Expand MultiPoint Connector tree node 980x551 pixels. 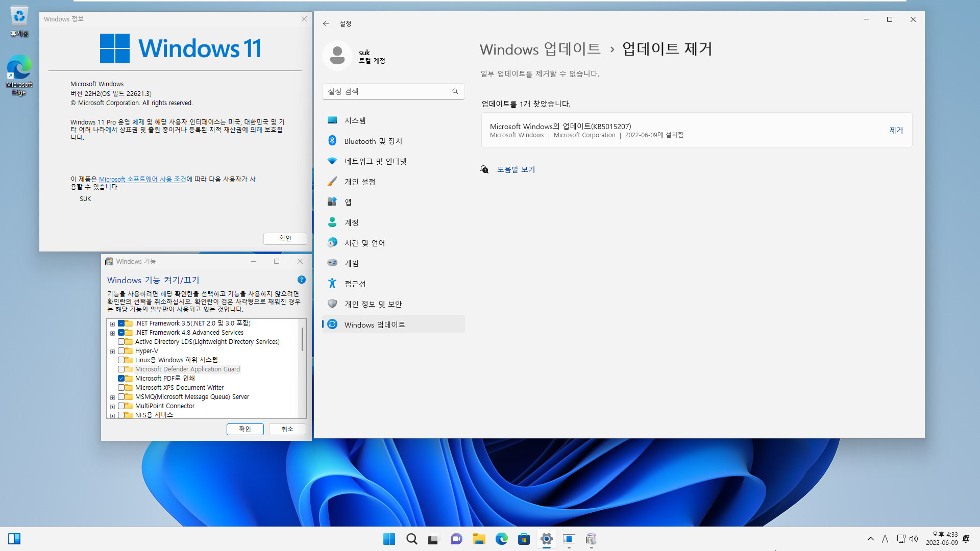point(112,407)
